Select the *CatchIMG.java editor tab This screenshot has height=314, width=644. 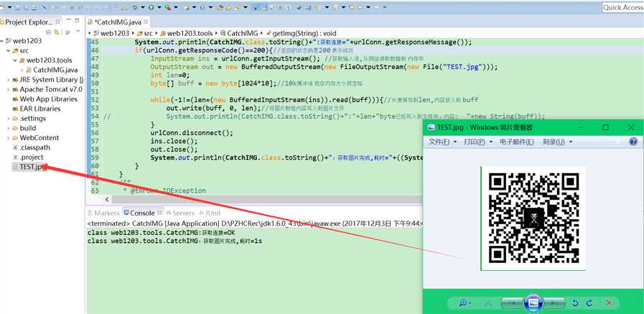[118, 22]
